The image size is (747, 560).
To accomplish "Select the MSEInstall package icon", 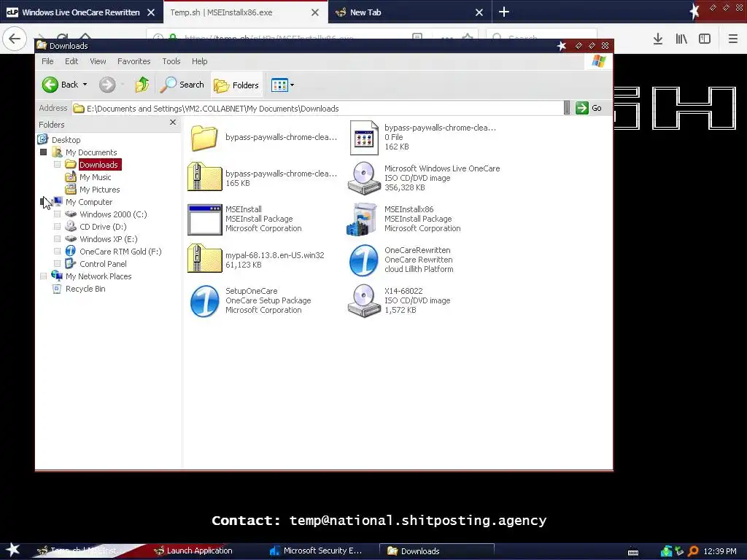I will coord(204,219).
